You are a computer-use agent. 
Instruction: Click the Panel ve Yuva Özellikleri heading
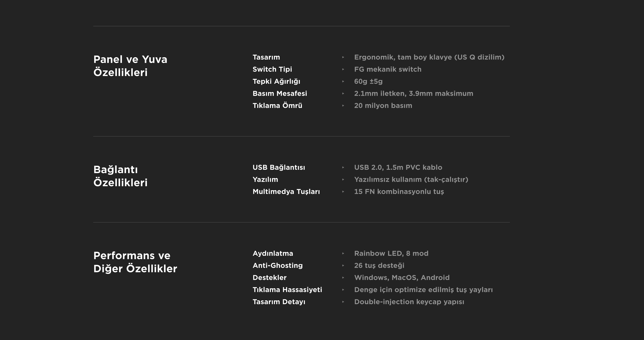pyautogui.click(x=130, y=66)
